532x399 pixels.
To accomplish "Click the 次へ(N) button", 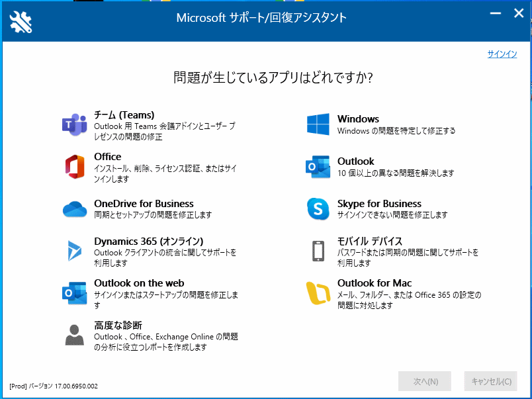I will pos(425,381).
